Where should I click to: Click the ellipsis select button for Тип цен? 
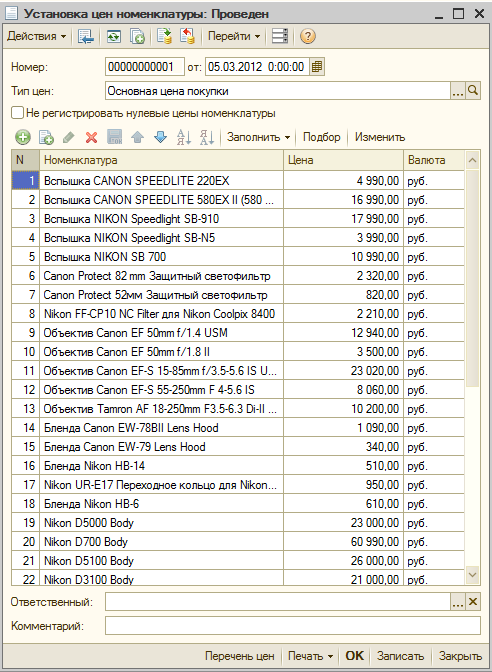pyautogui.click(x=458, y=91)
